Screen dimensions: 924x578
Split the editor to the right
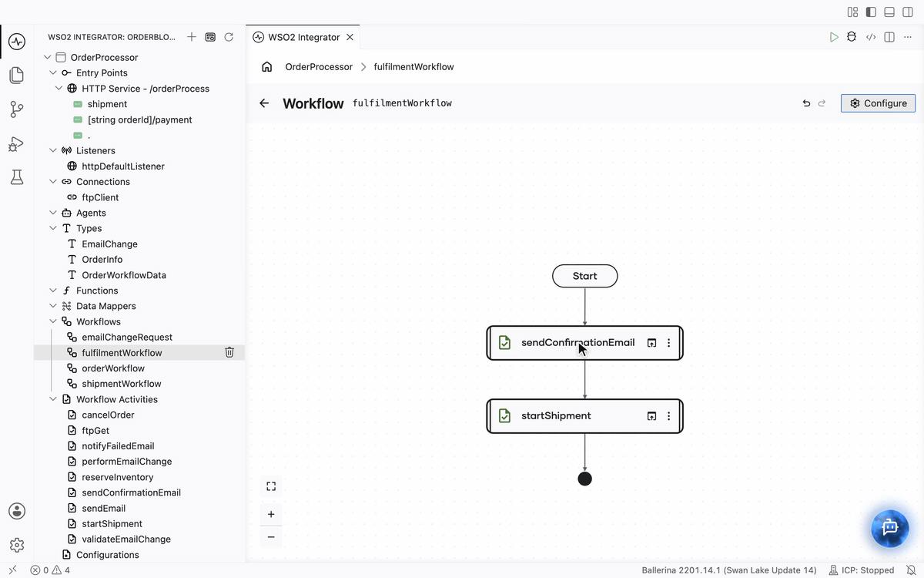889,37
